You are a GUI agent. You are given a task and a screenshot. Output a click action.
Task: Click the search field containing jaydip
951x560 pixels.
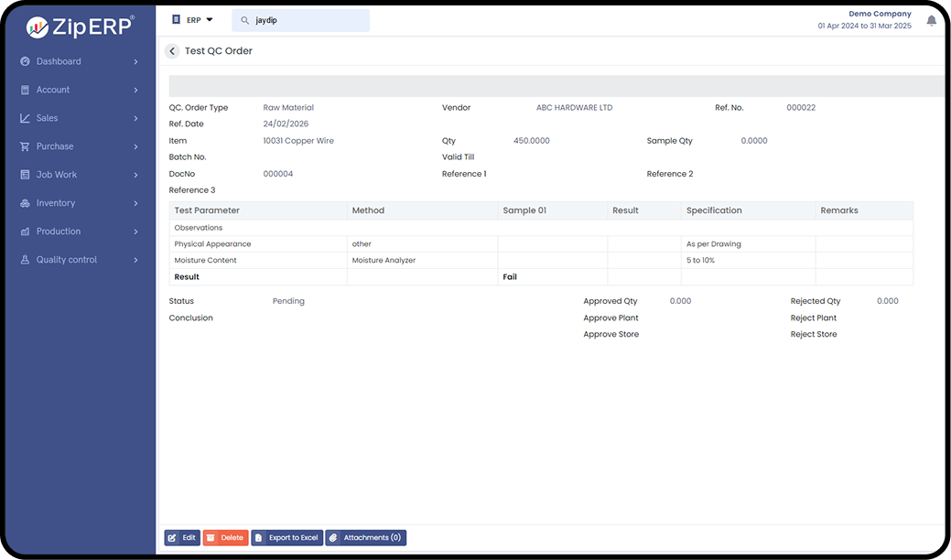[309, 20]
